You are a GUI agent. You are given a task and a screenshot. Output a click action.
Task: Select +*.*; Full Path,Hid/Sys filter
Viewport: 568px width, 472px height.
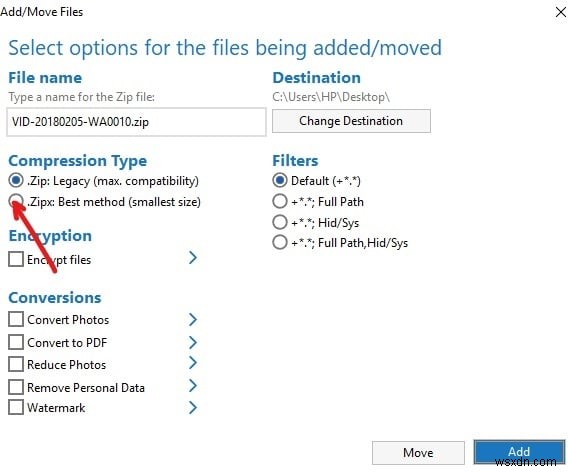280,242
